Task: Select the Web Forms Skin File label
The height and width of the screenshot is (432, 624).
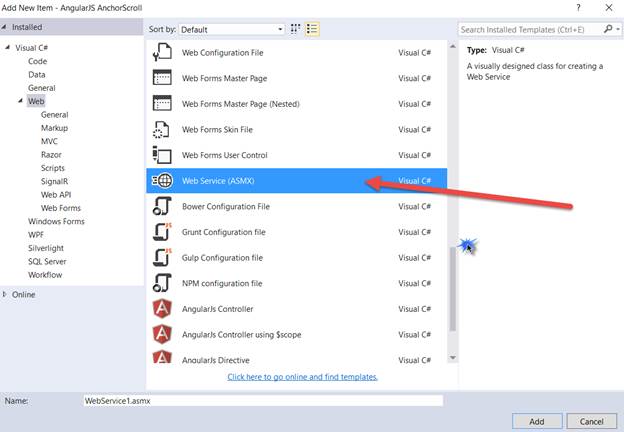Action: pos(217,129)
